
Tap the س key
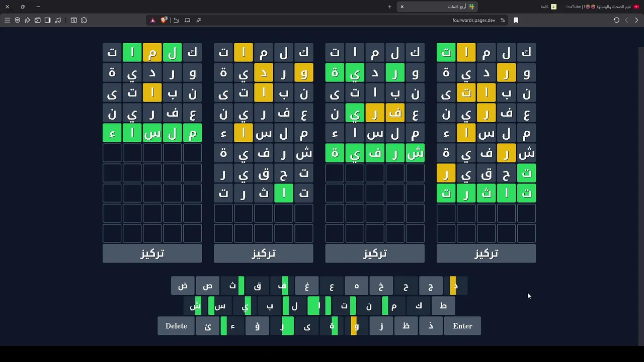[220, 306]
